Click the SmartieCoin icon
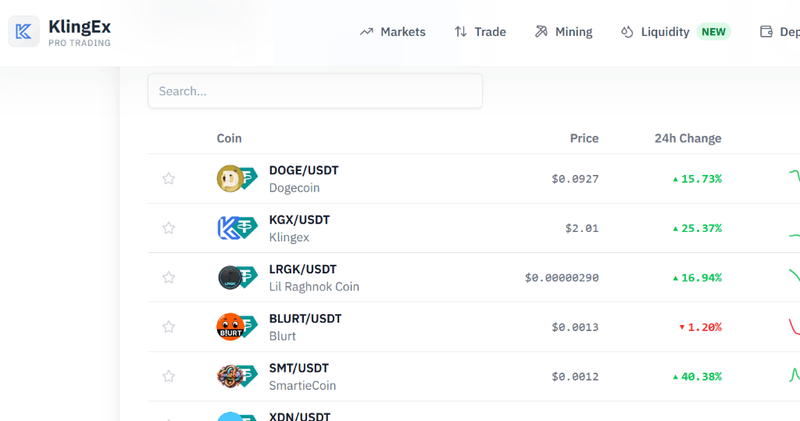The height and width of the screenshot is (421, 800). [230, 377]
